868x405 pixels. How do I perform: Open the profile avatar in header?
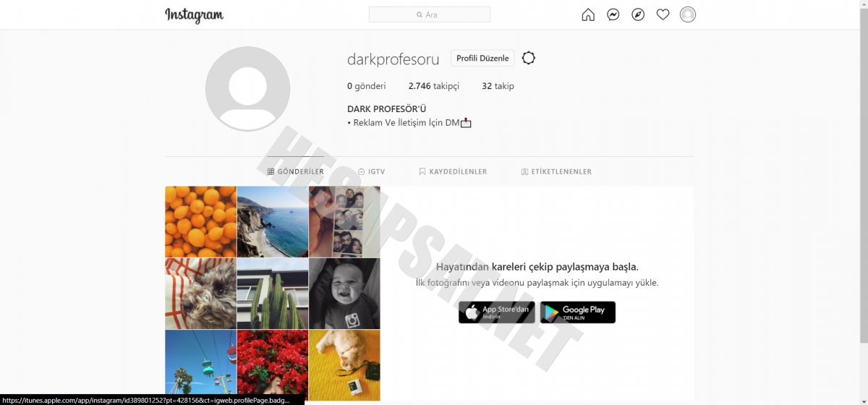[x=688, y=14]
